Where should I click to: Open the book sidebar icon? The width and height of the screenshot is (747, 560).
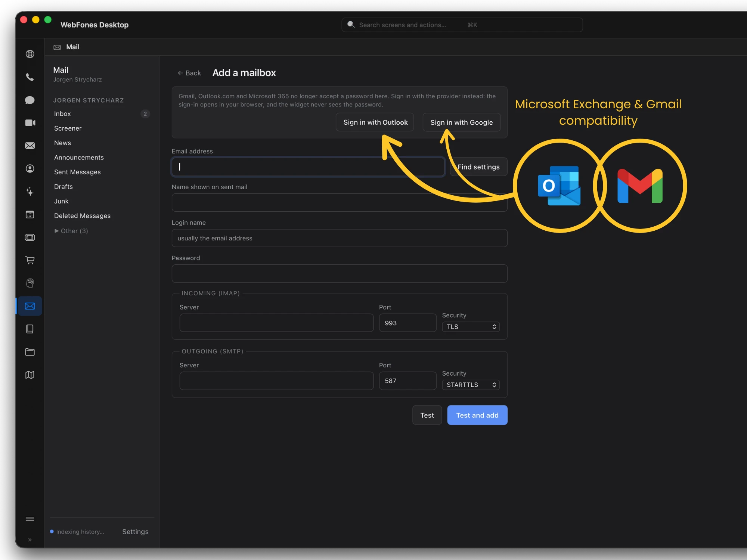(30, 329)
